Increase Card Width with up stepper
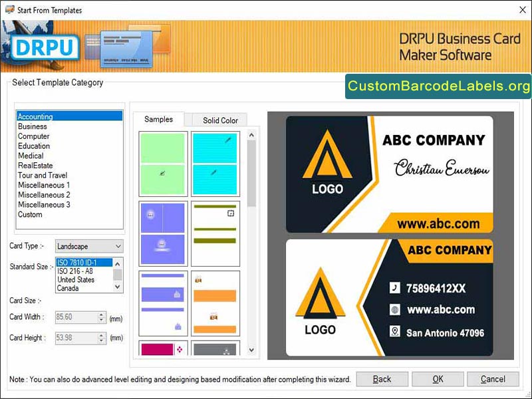 pos(101,315)
